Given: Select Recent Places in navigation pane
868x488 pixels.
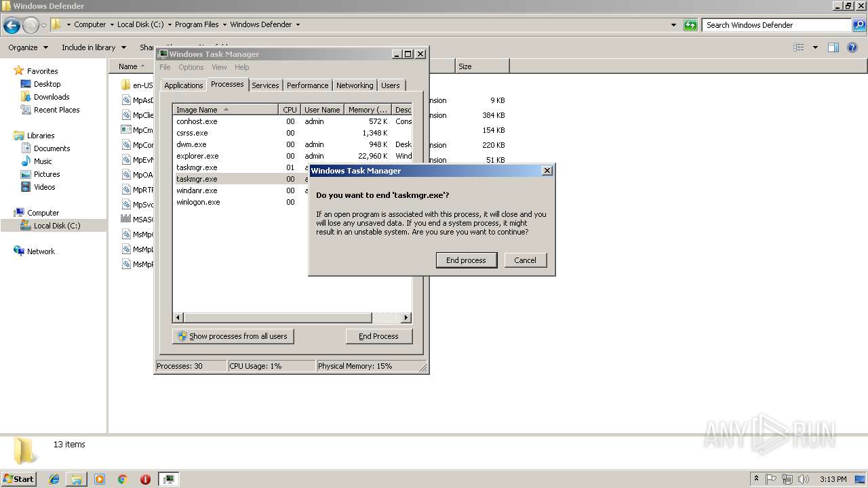Looking at the screenshot, I should [56, 110].
